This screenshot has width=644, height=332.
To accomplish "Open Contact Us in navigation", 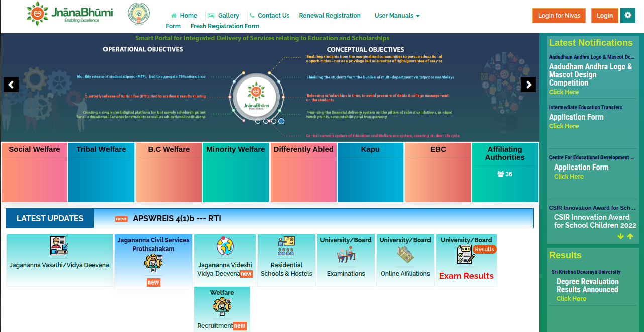I will click(x=269, y=16).
